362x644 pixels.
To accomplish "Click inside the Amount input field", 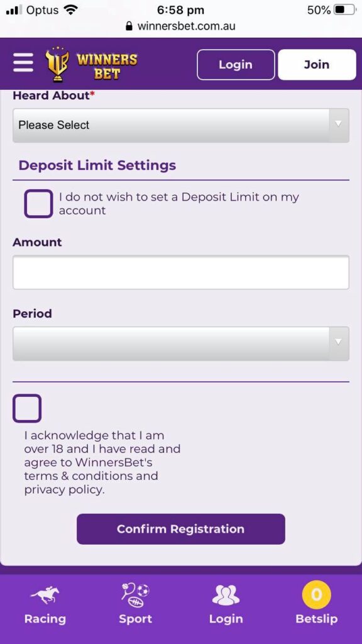I will click(181, 272).
